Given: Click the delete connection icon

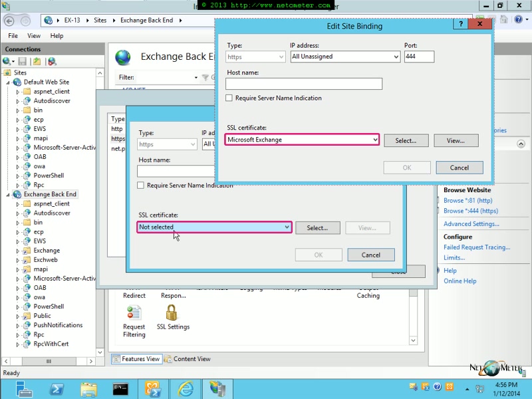Looking at the screenshot, I should pos(53,61).
